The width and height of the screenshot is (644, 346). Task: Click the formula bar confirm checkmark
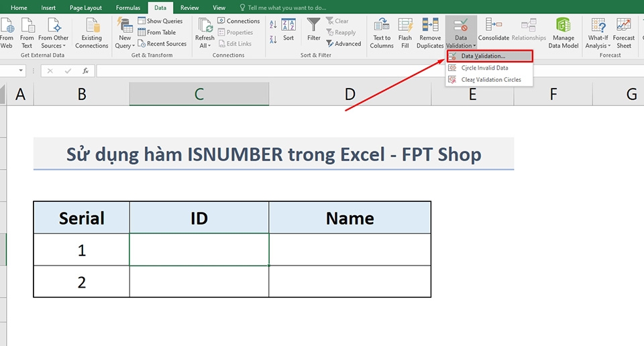click(68, 71)
